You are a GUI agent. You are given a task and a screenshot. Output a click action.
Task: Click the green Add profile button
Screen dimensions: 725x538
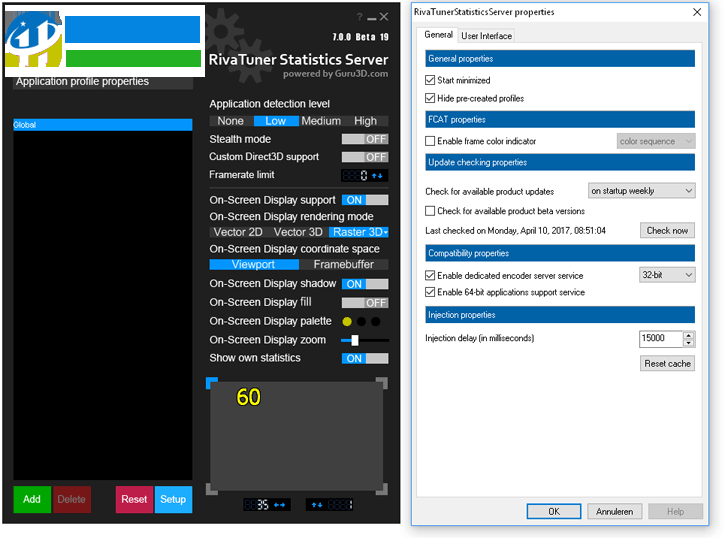click(x=32, y=499)
